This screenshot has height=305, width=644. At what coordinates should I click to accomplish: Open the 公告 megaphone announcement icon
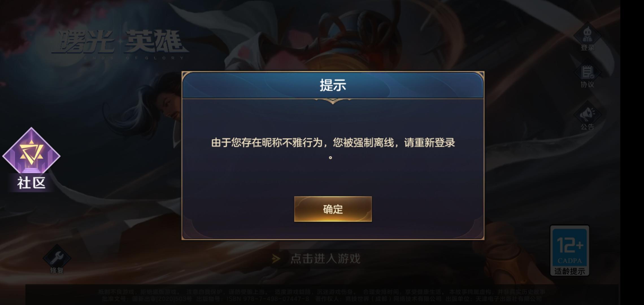point(588,114)
